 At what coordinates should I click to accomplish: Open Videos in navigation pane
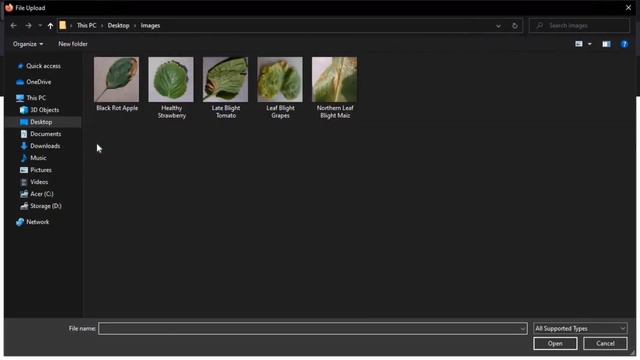[39, 182]
